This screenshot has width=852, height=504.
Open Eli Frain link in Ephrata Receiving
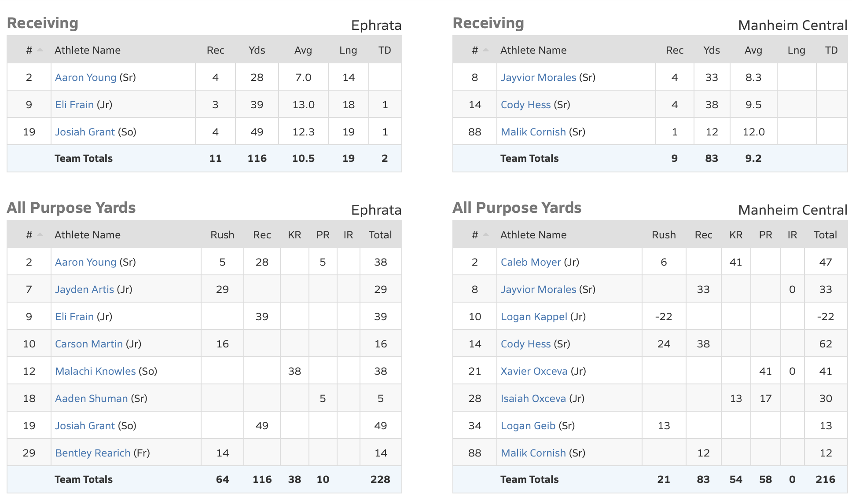[74, 105]
